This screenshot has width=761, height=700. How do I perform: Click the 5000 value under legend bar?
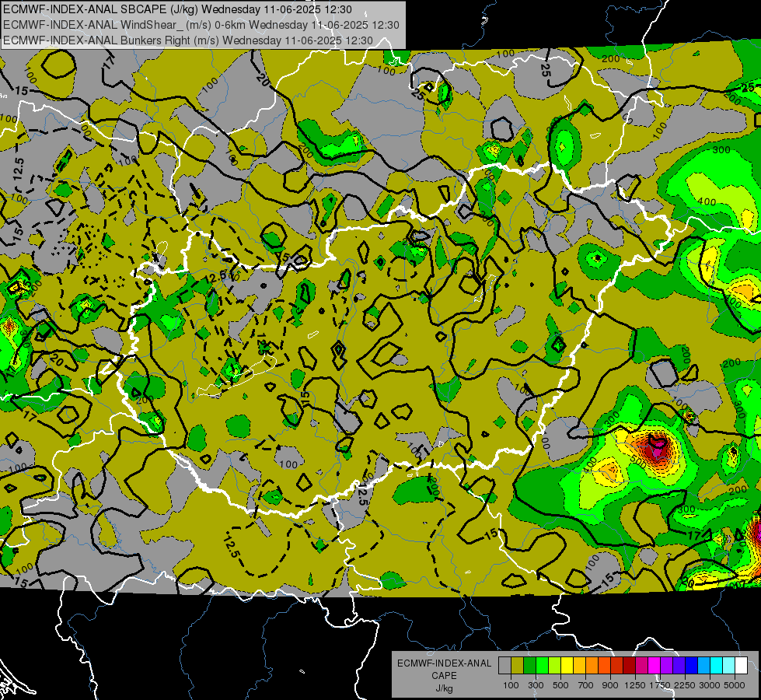(x=735, y=685)
